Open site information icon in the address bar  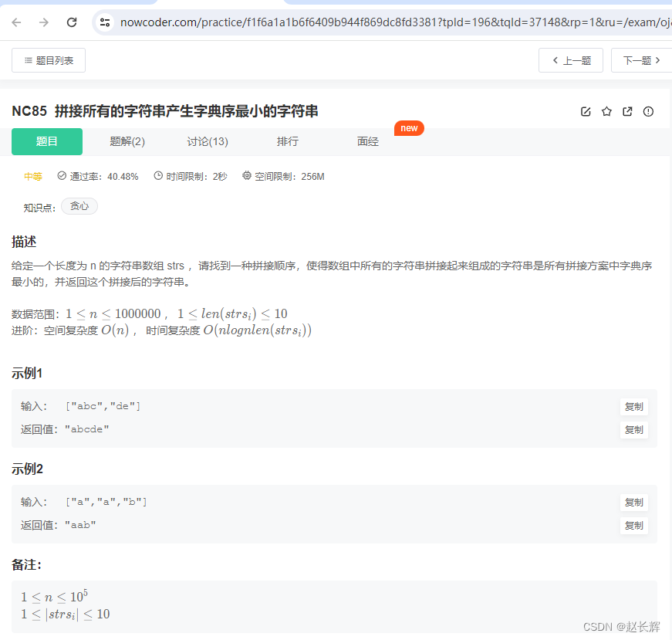pos(105,22)
